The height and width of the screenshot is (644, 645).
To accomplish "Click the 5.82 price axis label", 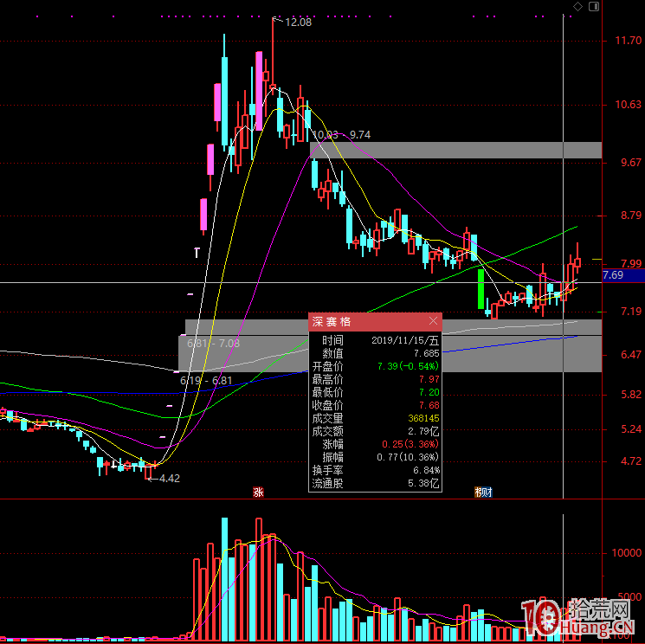I will point(631,395).
